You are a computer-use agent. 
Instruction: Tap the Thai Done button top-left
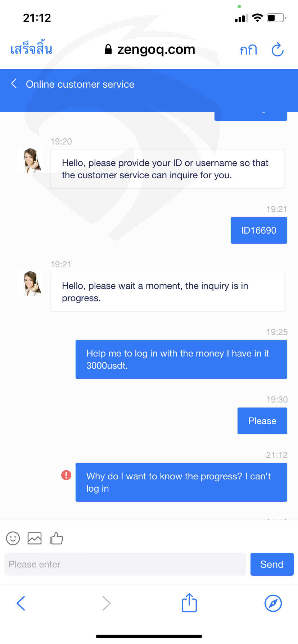pyautogui.click(x=31, y=49)
